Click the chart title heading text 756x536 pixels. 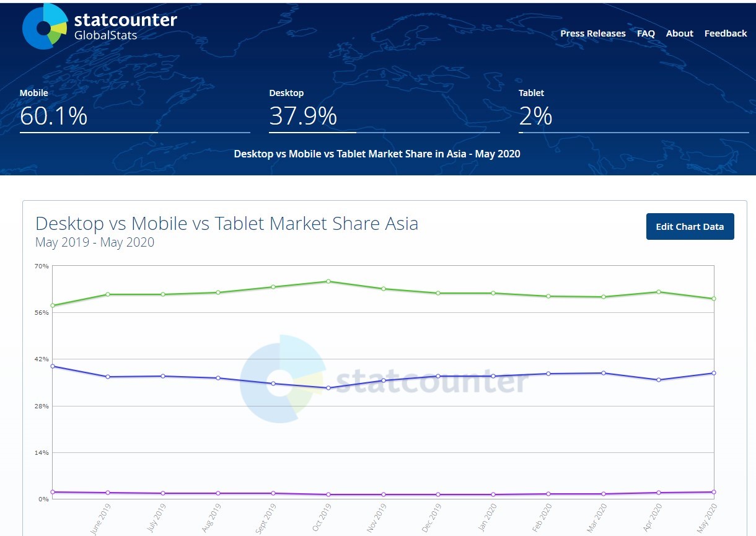227,223
